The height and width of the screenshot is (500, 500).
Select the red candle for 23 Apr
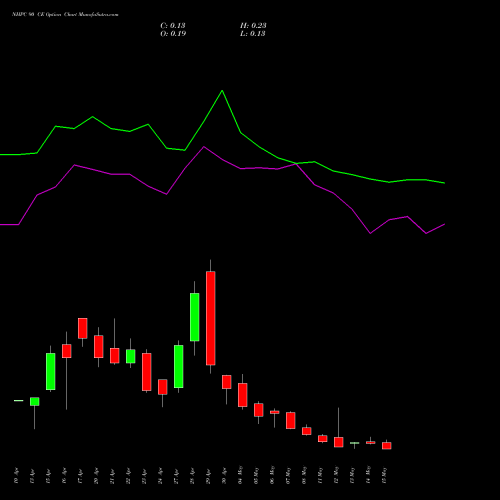(146, 372)
